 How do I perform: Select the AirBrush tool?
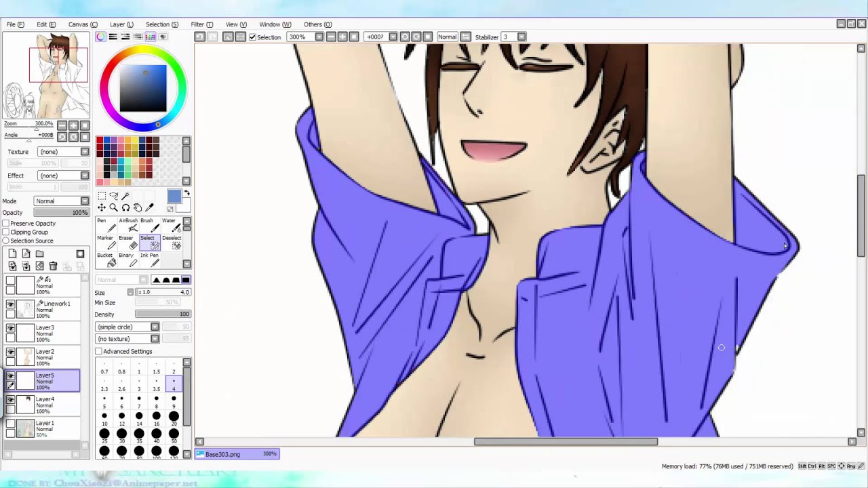click(x=128, y=225)
